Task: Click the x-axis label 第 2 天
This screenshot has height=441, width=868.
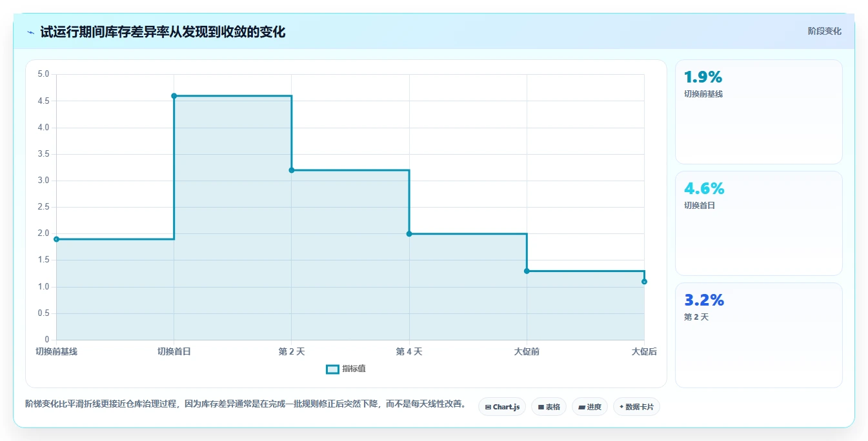Action: click(292, 351)
